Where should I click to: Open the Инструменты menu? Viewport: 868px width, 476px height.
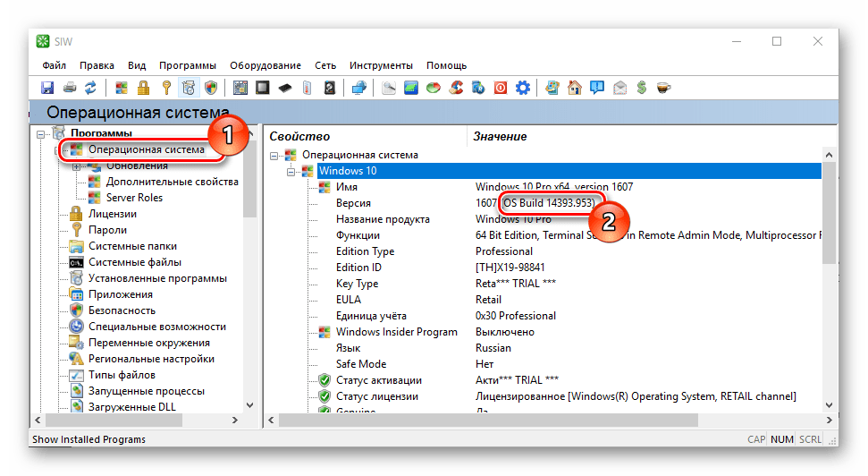coord(381,65)
